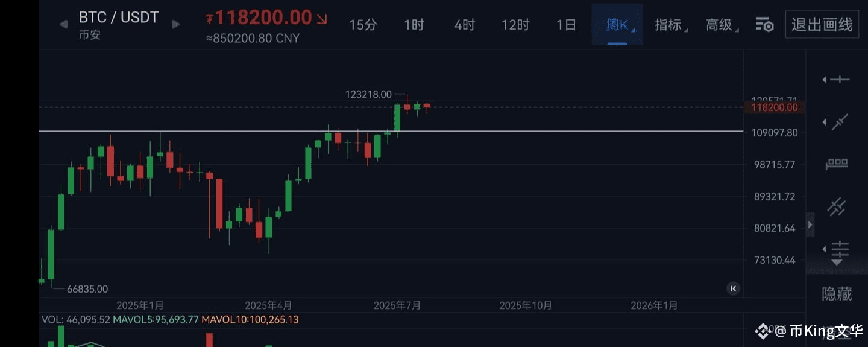Switch to next trading pair arrow
Screen dimensions: 868x347
pyautogui.click(x=176, y=25)
